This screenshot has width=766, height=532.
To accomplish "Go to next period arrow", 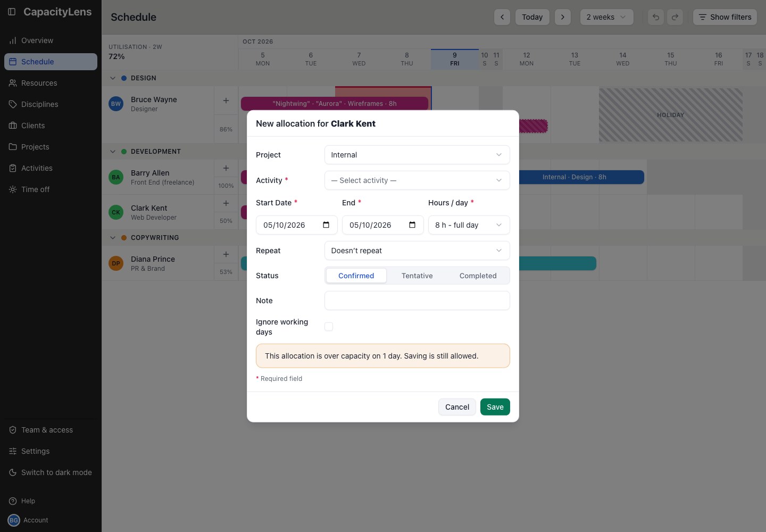I will pos(563,17).
